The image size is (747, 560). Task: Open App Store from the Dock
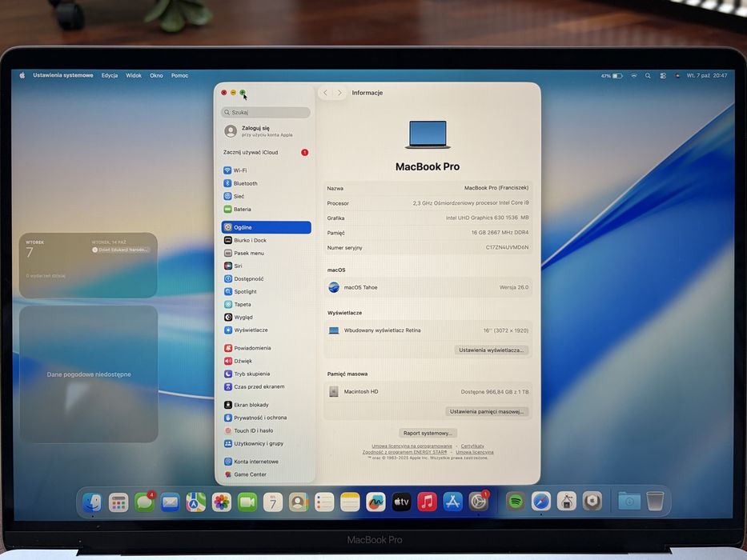[x=452, y=502]
